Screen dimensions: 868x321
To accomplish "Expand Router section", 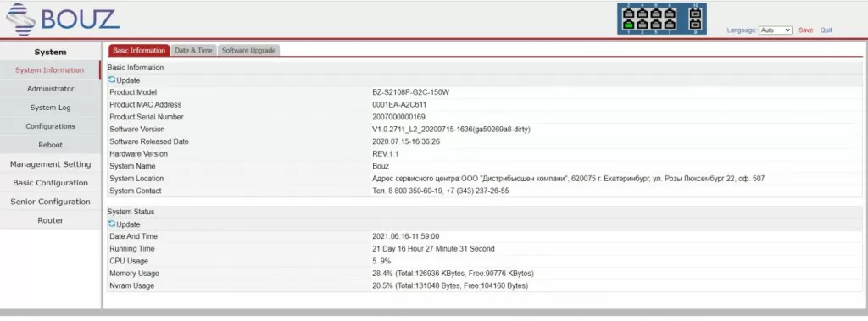I will [50, 220].
